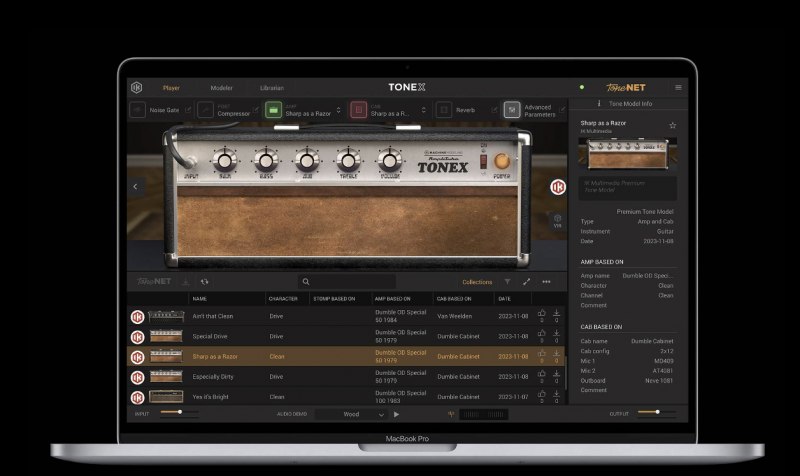The width and height of the screenshot is (800, 476).
Task: Switch to the Player tab
Action: pos(171,88)
